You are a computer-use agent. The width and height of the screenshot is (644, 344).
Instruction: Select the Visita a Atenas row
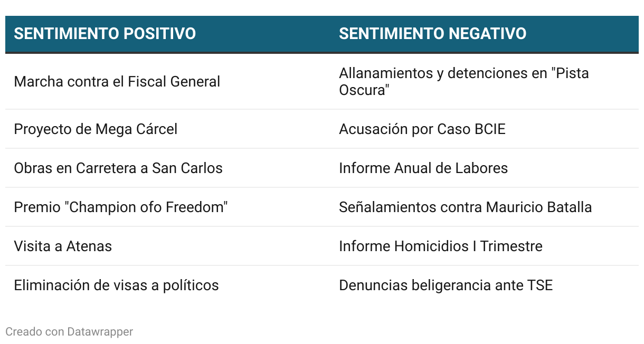point(322,246)
